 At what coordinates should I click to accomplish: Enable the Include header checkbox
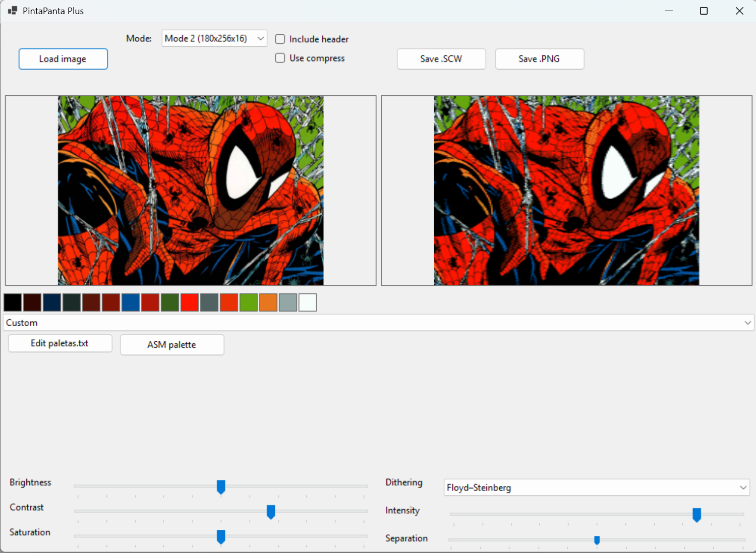tap(280, 39)
